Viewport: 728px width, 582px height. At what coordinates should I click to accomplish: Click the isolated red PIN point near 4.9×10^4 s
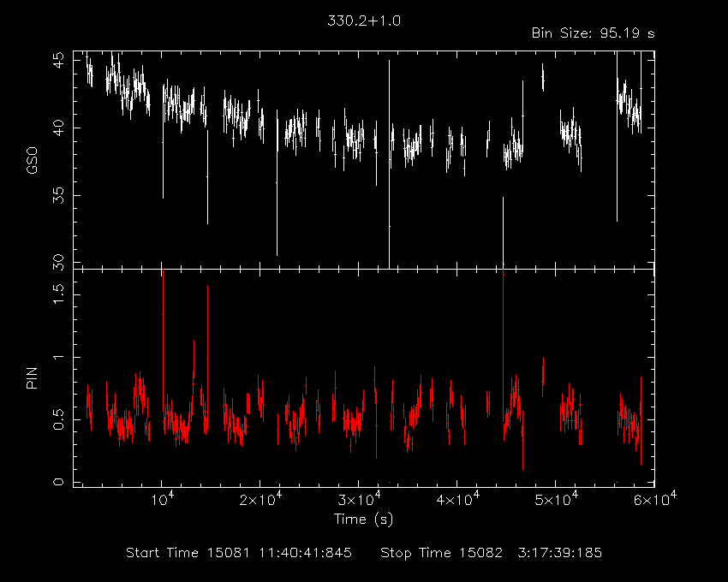[x=543, y=377]
